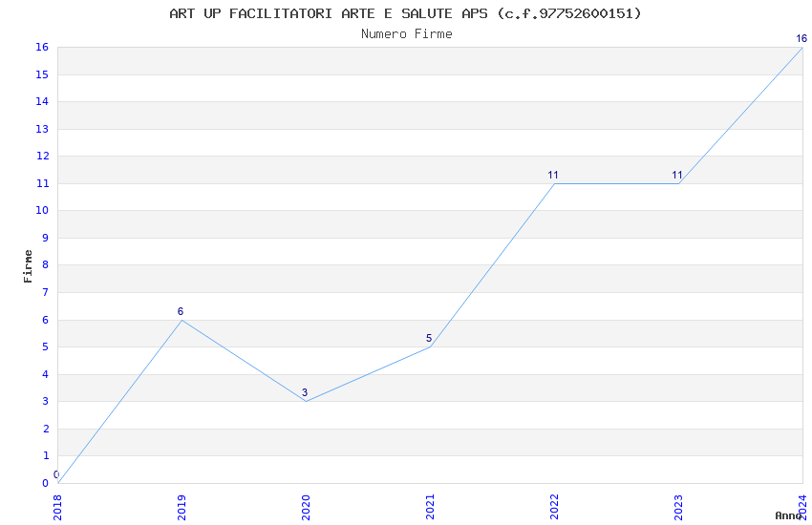Click y-axis tick value 12
The image size is (812, 525).
coord(42,157)
